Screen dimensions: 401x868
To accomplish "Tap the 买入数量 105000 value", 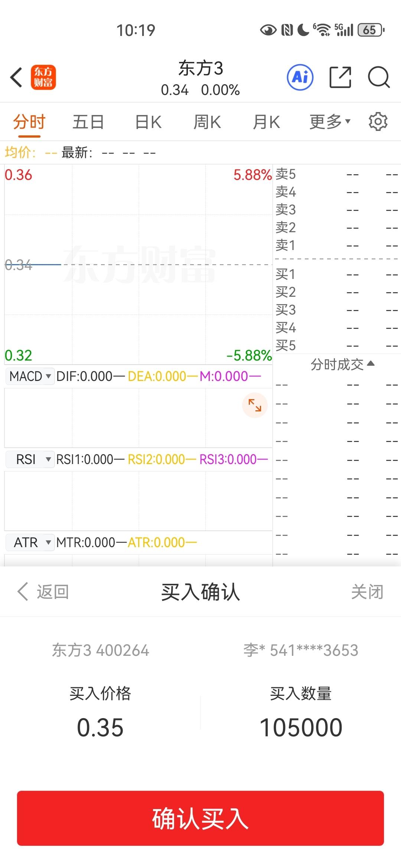I will [301, 727].
